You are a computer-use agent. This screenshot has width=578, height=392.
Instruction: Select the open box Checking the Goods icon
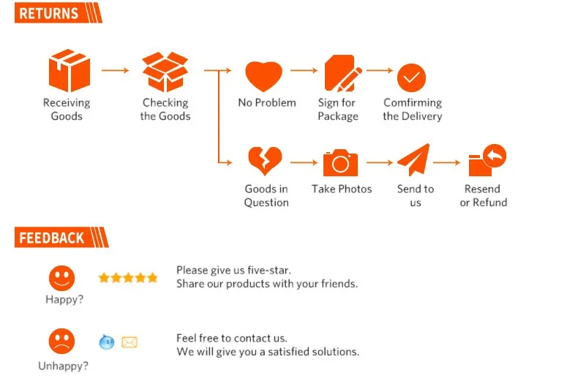click(165, 72)
